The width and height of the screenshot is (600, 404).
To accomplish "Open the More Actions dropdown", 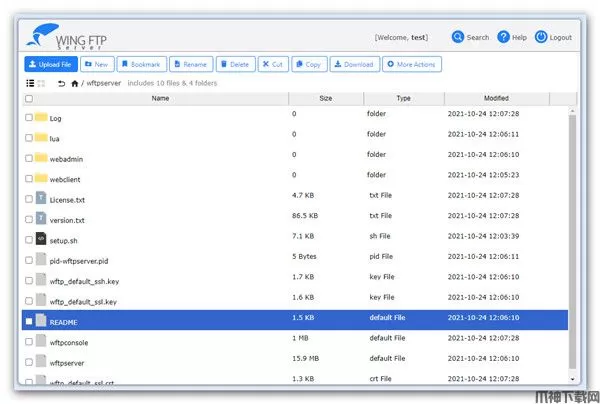I will (411, 64).
